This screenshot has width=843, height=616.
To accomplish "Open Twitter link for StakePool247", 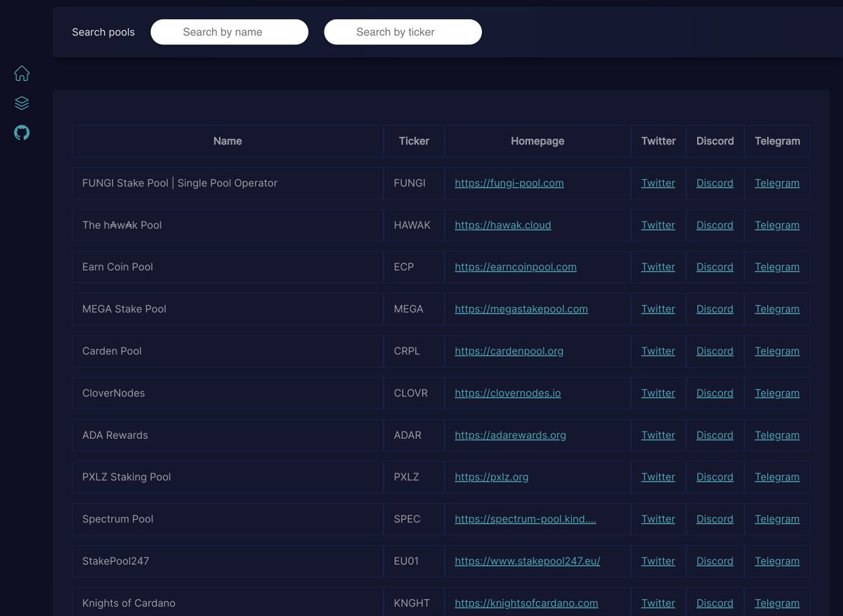I will point(658,561).
